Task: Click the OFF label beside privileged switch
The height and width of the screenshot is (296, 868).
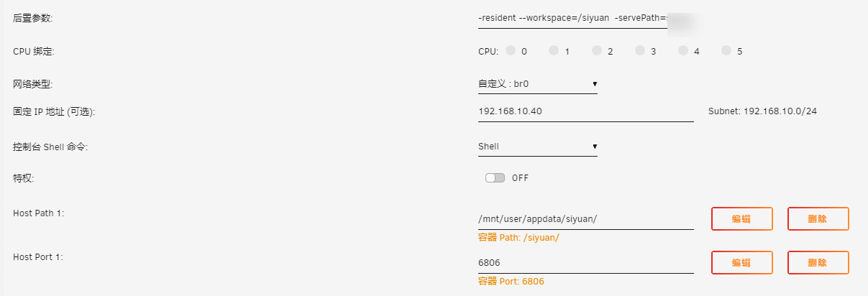Action: point(521,178)
